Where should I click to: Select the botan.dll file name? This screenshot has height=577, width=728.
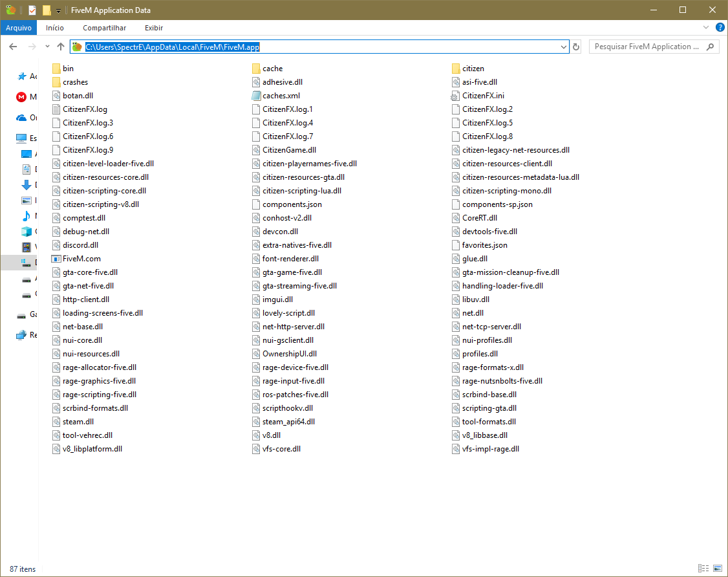coord(78,96)
